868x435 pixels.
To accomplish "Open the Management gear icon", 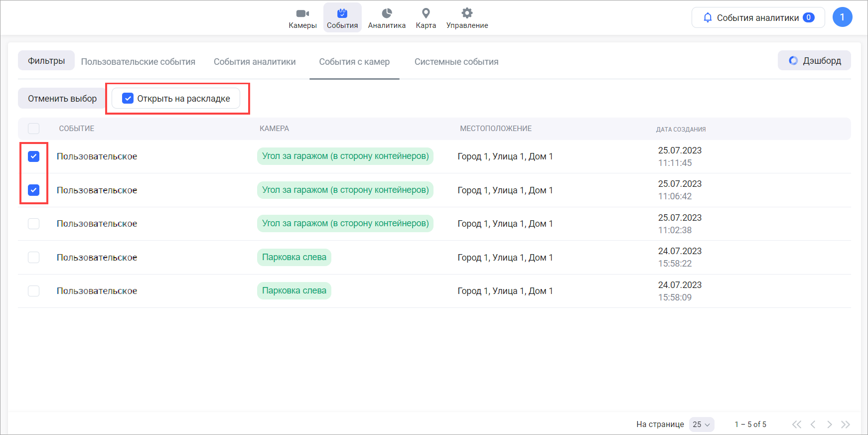I will [x=467, y=13].
